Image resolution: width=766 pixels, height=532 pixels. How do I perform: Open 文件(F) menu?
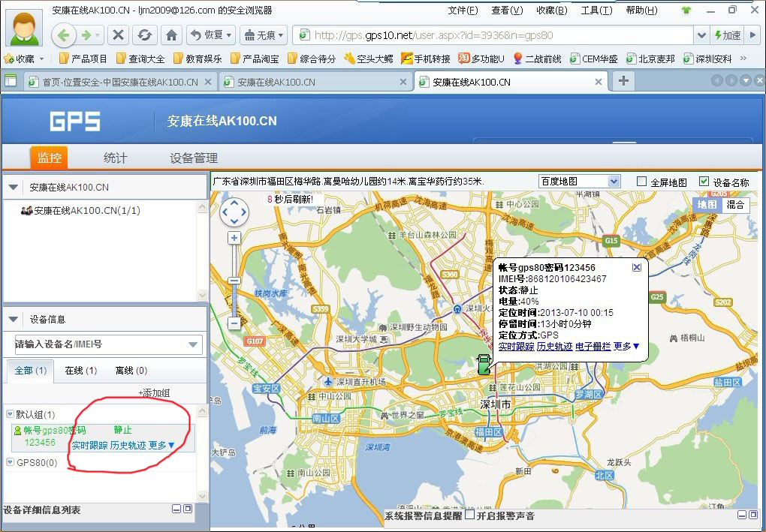(463, 11)
